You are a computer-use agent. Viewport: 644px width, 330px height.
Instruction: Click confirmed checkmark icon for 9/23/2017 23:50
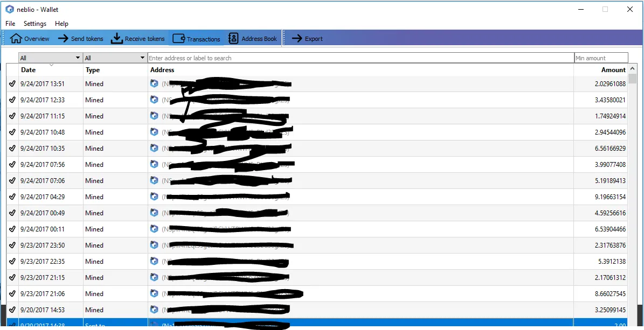coord(12,245)
